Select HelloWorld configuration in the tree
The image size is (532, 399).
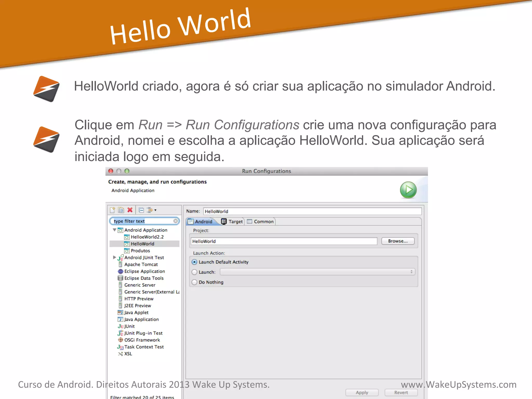pos(145,244)
